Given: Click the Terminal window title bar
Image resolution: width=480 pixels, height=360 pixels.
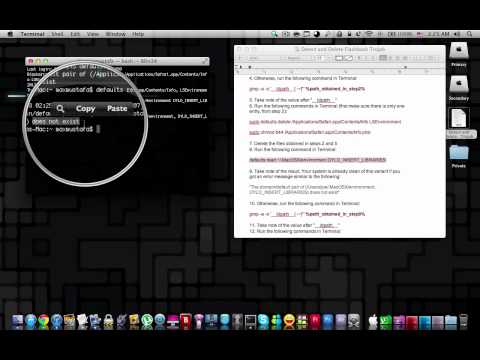Looking at the screenshot, I should click(117, 61).
